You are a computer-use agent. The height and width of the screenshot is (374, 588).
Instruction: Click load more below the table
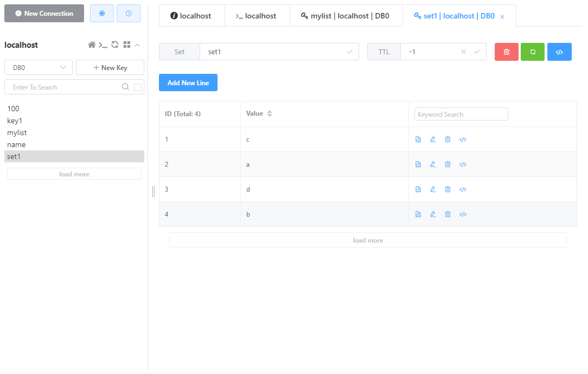368,240
